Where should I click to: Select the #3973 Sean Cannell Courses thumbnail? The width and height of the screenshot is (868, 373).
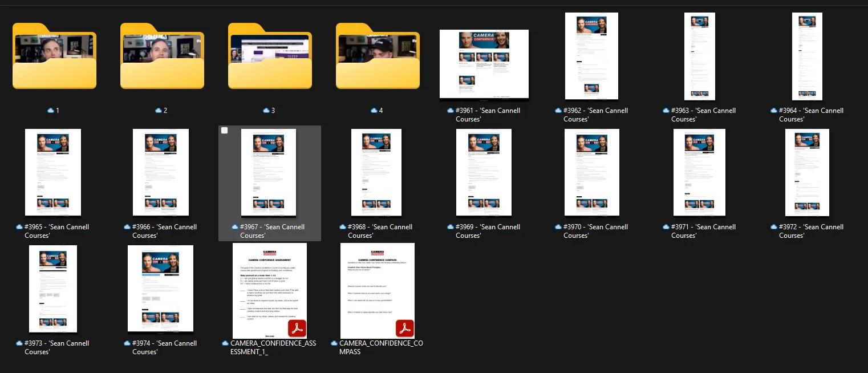click(x=53, y=289)
